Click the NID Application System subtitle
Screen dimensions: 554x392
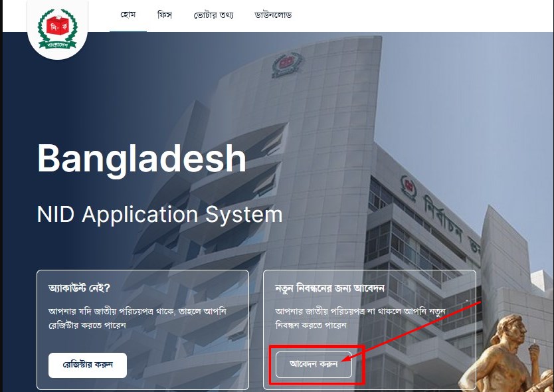[x=159, y=214]
